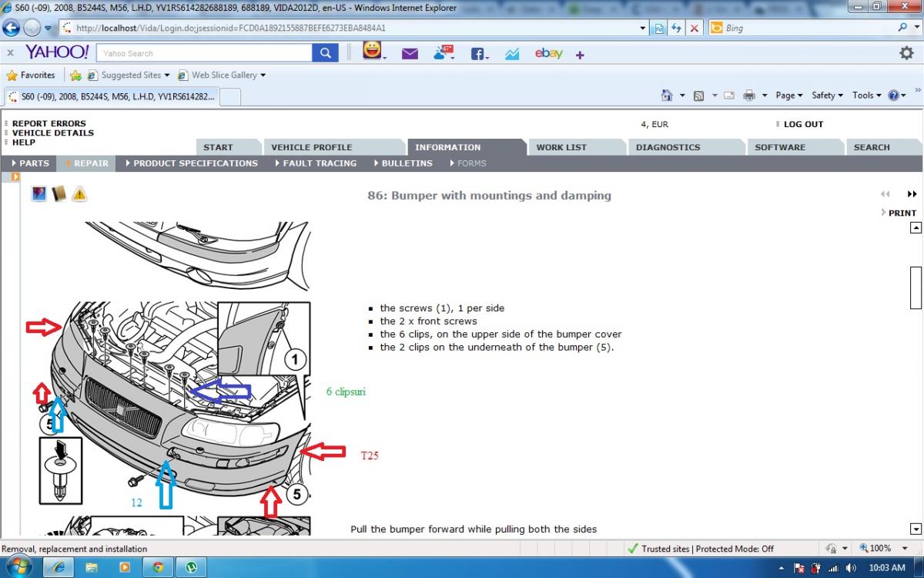924x578 pixels.
Task: Refresh the page using address bar refresh icon
Action: pyautogui.click(x=677, y=29)
